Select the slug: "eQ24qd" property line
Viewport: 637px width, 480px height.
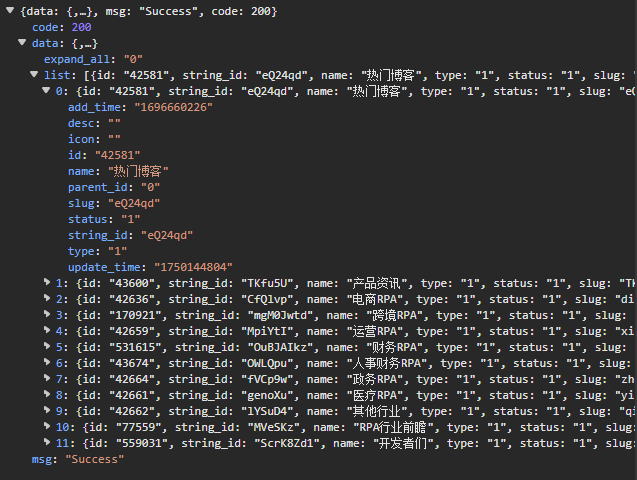pos(114,203)
